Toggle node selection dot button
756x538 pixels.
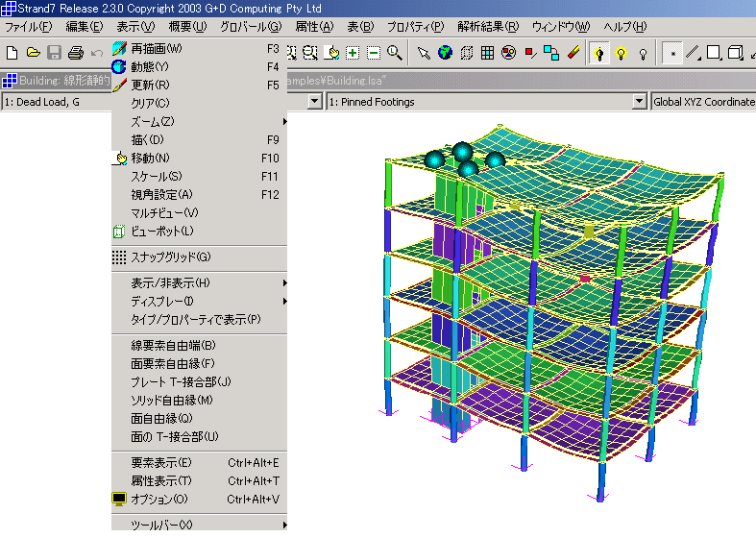[672, 53]
